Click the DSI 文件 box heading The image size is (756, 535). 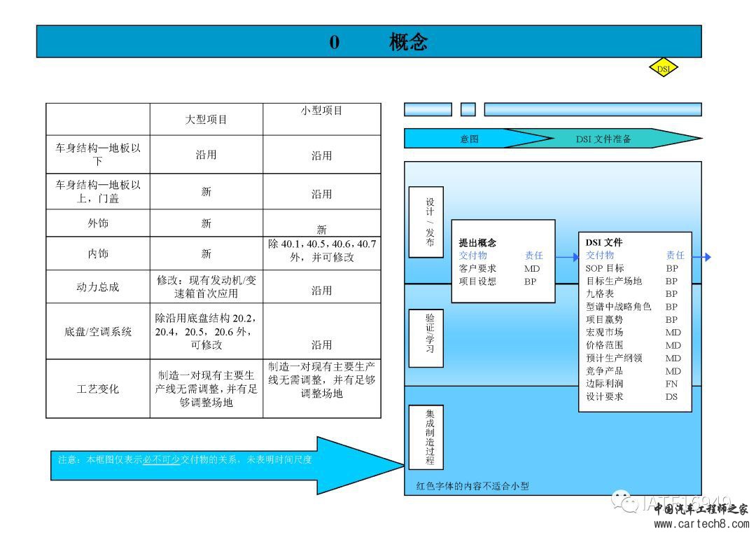604,243
